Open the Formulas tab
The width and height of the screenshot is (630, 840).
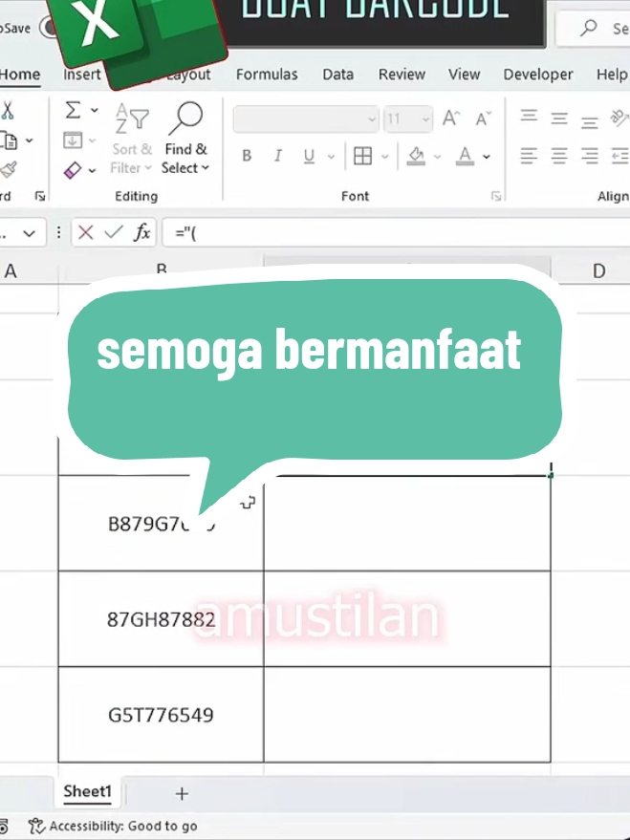click(267, 75)
